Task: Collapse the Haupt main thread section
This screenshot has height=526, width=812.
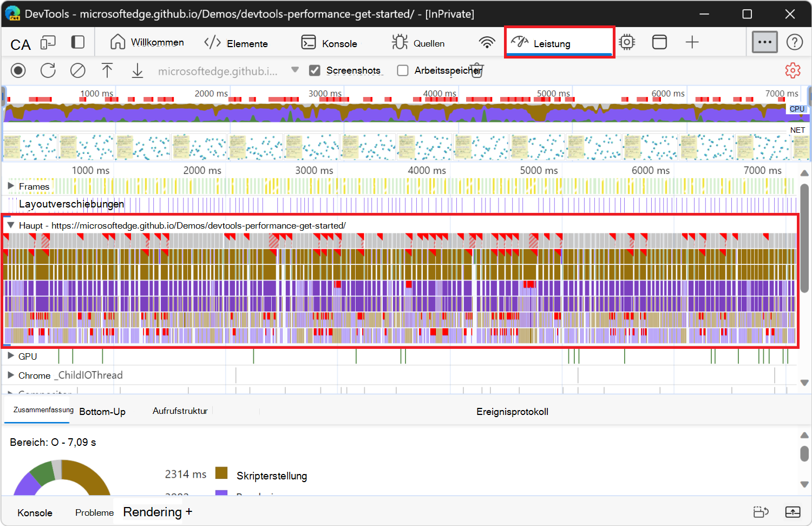Action: (10, 225)
